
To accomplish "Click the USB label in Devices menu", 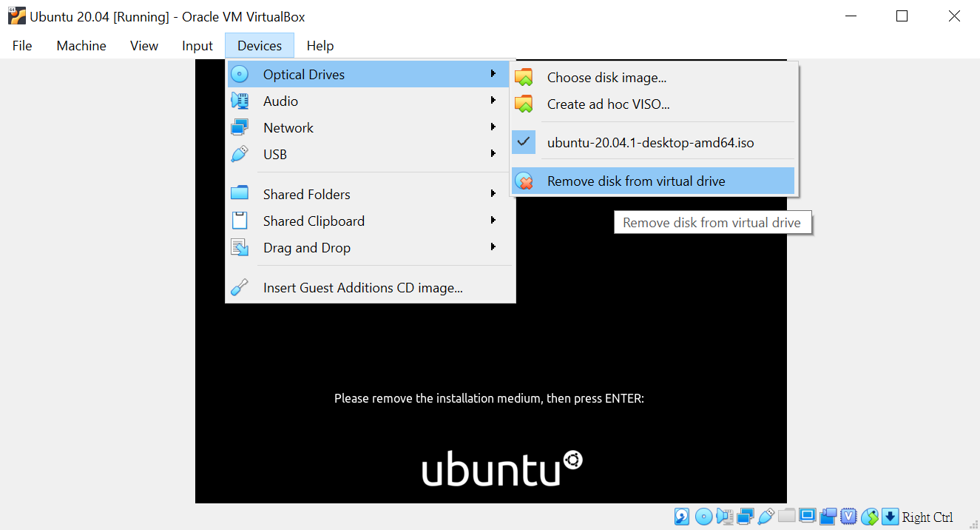I will tap(275, 155).
